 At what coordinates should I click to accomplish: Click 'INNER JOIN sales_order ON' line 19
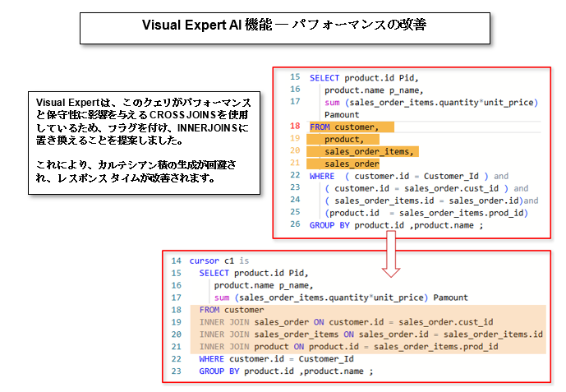[x=346, y=322]
